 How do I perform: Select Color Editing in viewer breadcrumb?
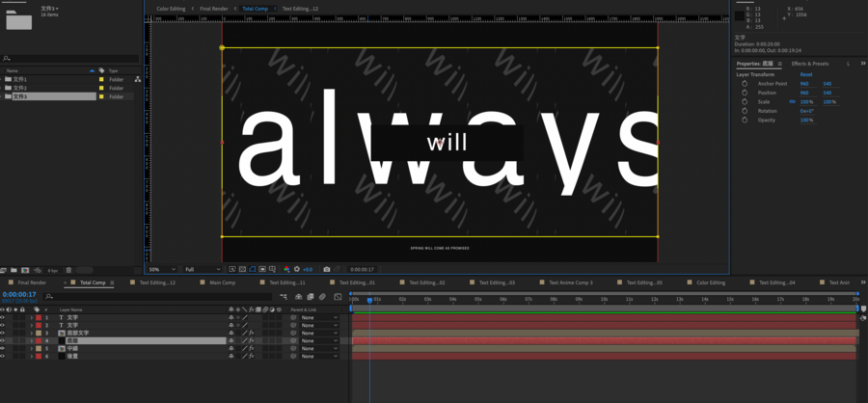pos(171,9)
